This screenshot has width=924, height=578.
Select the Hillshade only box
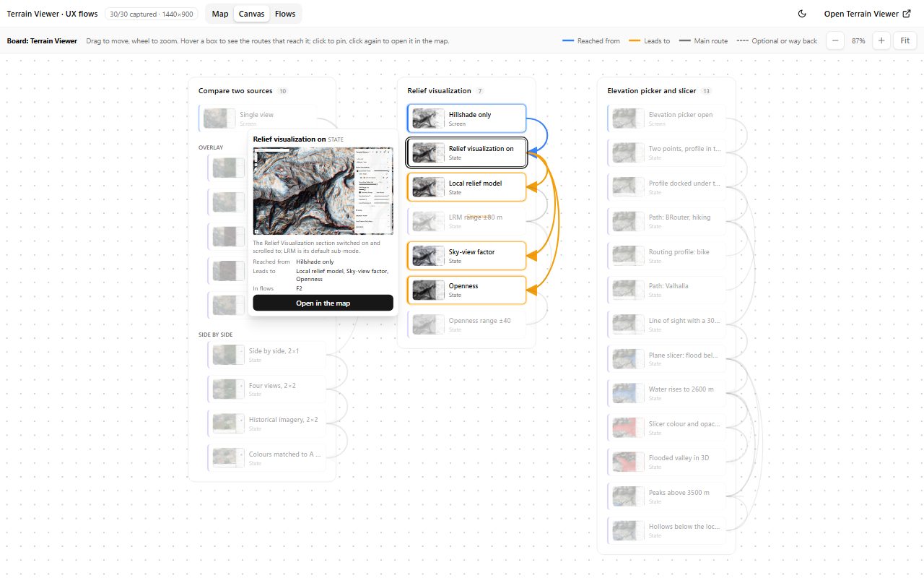(x=466, y=118)
